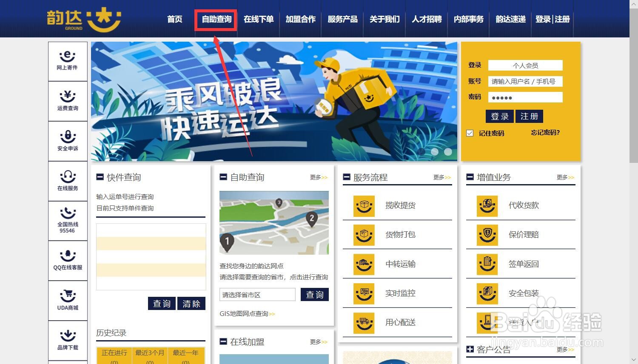
Task: Click the 货物打包 service icon
Action: click(x=364, y=235)
